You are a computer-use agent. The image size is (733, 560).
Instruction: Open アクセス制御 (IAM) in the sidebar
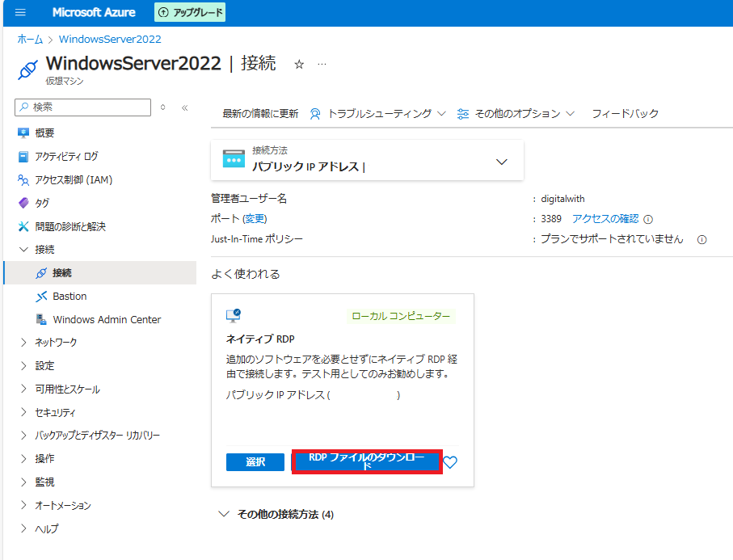point(74,180)
